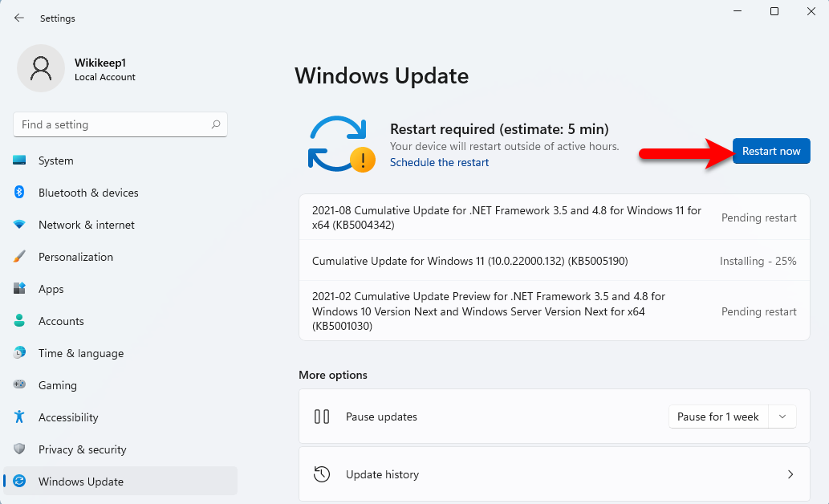This screenshot has height=504, width=829.
Task: Select the KB5004342 update entry
Action: click(x=554, y=217)
